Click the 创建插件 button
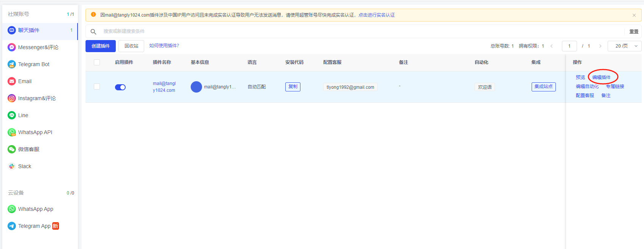 point(101,46)
